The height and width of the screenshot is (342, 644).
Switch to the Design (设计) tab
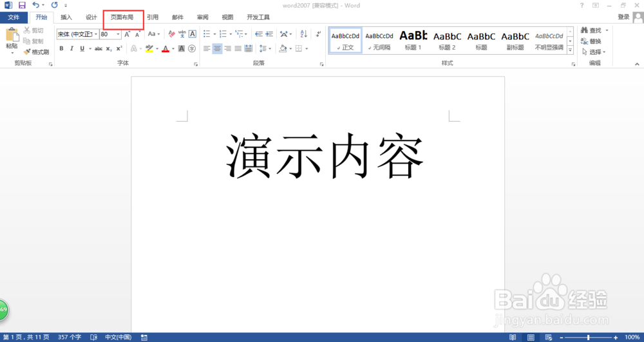91,17
